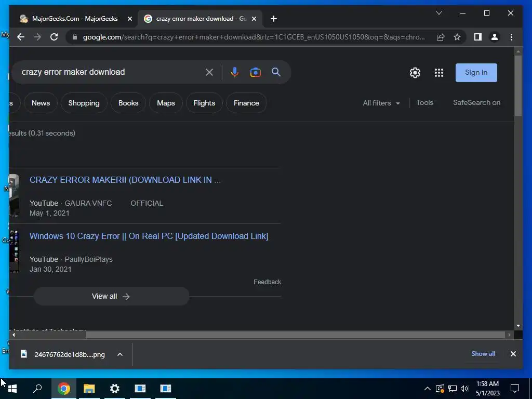Filter results by Books

tap(128, 103)
